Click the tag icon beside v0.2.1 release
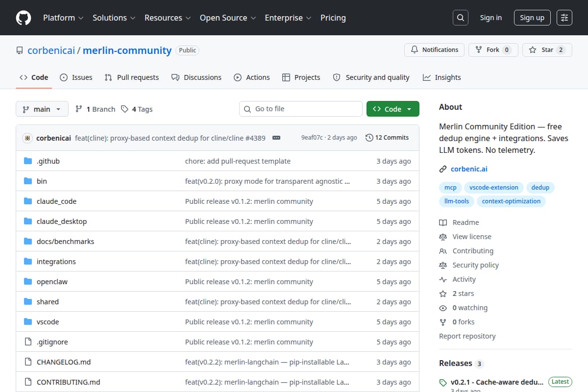The width and height of the screenshot is (588, 392). tap(443, 383)
